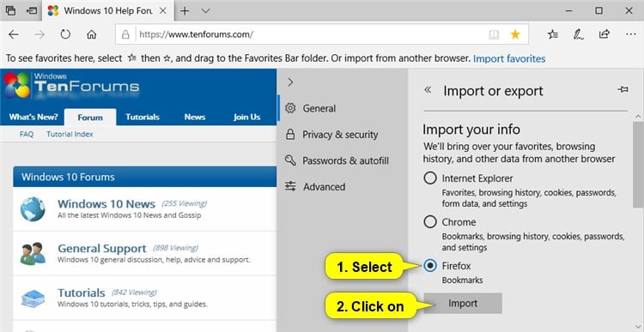Click the '(898 Viewing)' text
Screen dimensions: 644x332
point(175,248)
